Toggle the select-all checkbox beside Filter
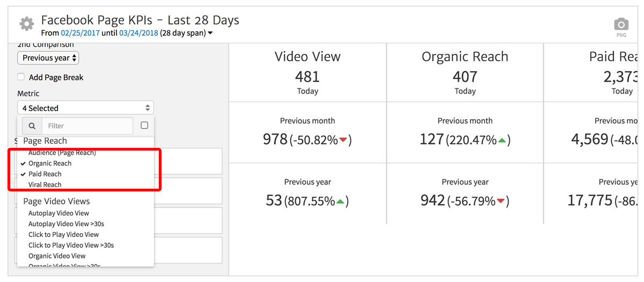Image resolution: width=644 pixels, height=282 pixels. coord(144,125)
